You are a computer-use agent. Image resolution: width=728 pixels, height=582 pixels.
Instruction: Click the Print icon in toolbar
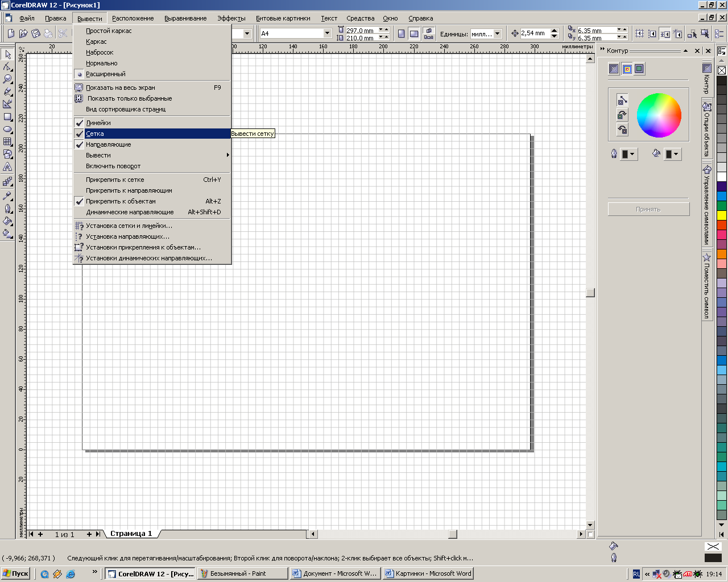point(48,34)
